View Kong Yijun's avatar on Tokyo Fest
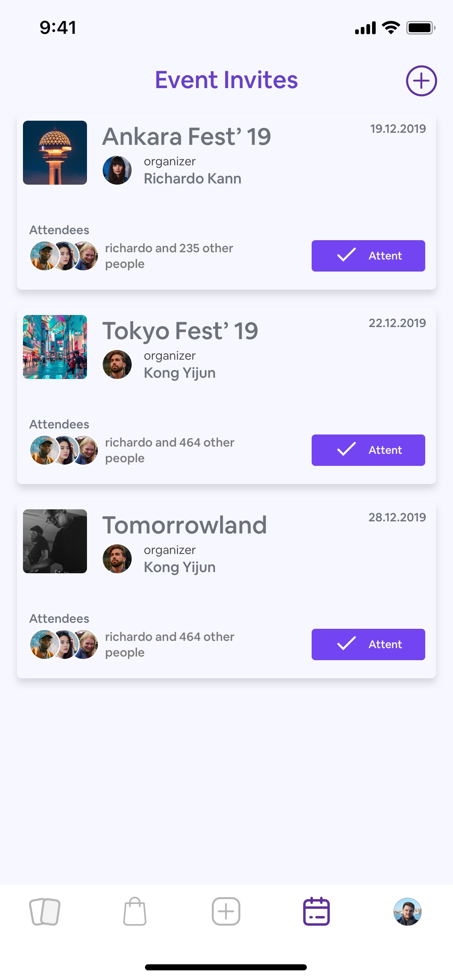The height and width of the screenshot is (980, 453). [117, 364]
